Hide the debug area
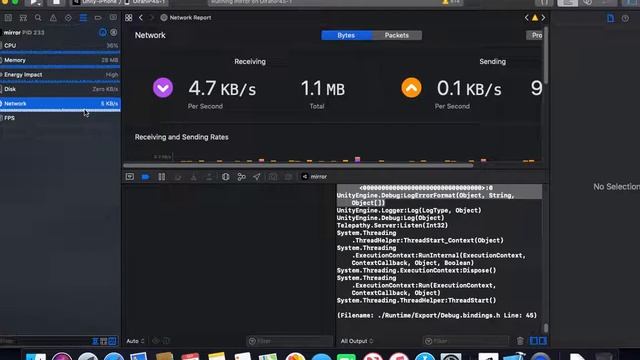Screen dimensions: 640x360 [130, 177]
